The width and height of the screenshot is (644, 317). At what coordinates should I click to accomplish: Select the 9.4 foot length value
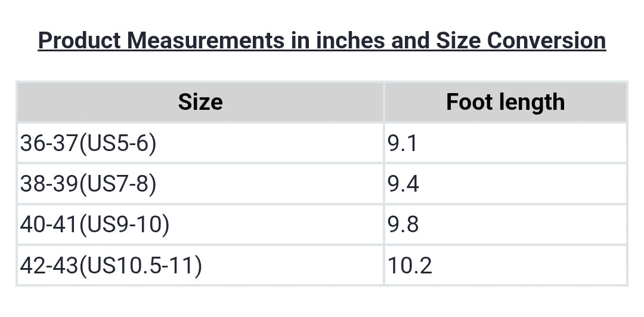[404, 184]
